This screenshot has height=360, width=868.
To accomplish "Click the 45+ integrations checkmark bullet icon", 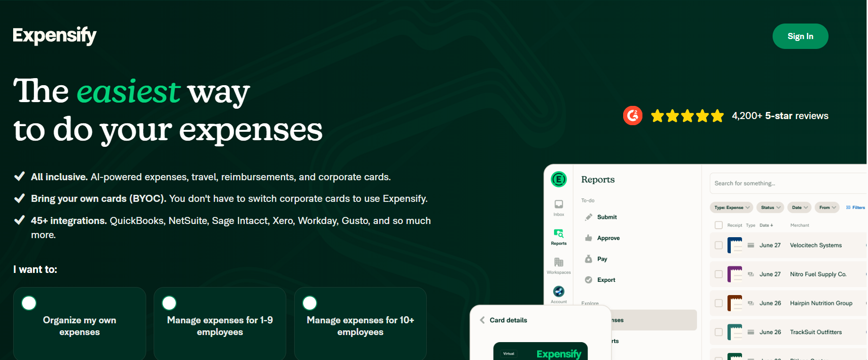I will pyautogui.click(x=19, y=220).
